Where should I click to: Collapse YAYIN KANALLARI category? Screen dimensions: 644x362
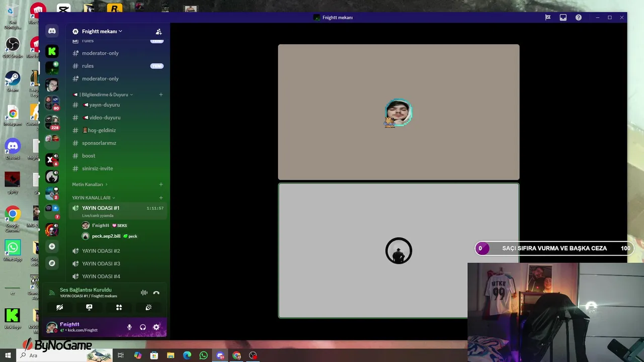coord(93,198)
